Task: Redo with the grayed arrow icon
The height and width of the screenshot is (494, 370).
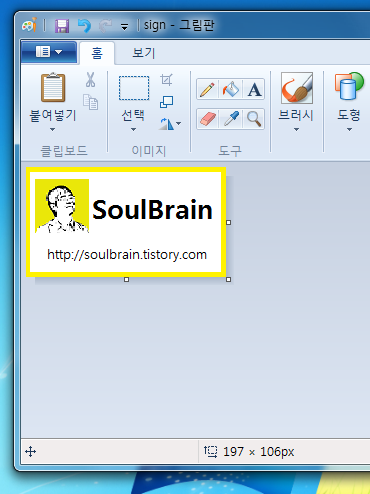Action: (106, 26)
